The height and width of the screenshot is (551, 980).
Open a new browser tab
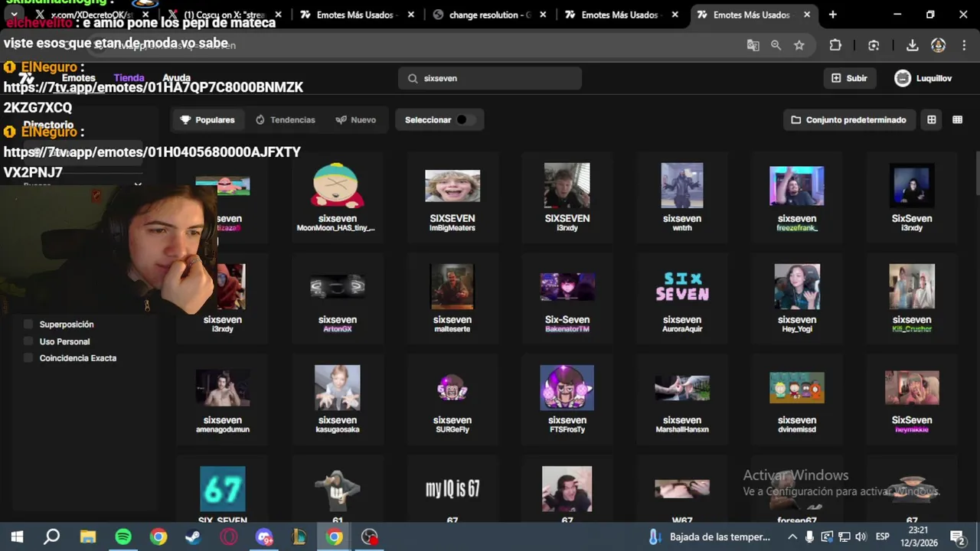coord(832,15)
